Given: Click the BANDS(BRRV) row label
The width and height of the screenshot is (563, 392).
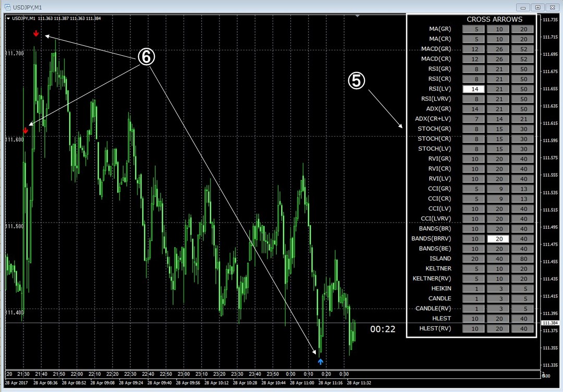Looking at the screenshot, I should [x=431, y=239].
